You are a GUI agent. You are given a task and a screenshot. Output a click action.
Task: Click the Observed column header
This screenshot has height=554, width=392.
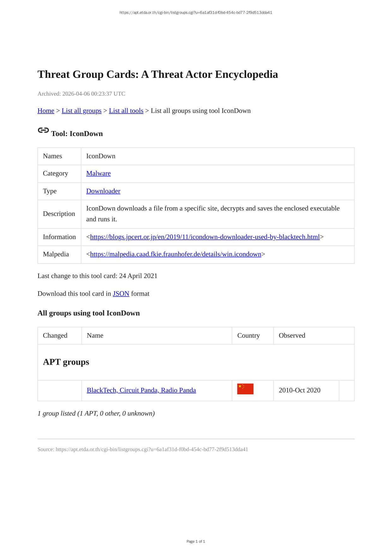pyautogui.click(x=292, y=335)
